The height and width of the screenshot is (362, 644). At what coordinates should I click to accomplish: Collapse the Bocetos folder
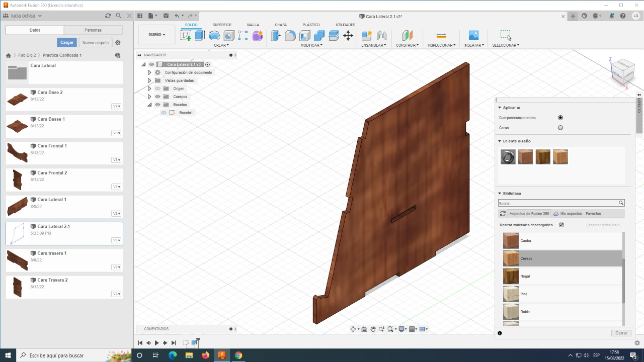[x=149, y=105]
